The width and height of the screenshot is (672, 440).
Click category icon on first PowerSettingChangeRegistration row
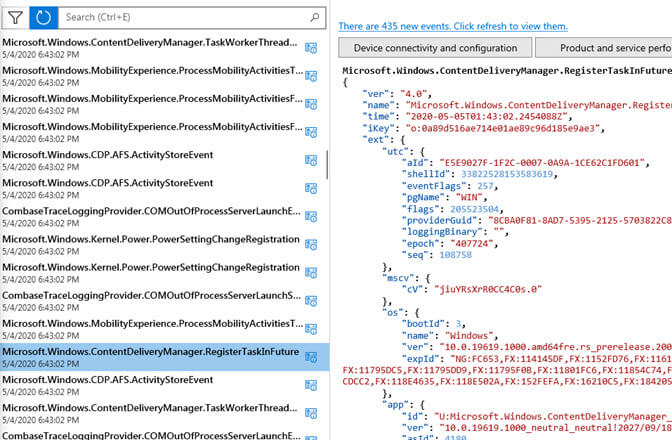click(311, 245)
